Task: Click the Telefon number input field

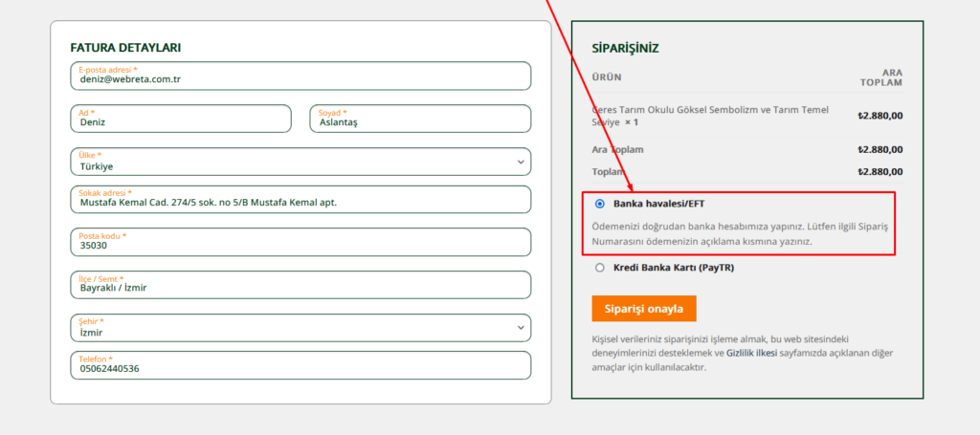Action: [x=301, y=365]
